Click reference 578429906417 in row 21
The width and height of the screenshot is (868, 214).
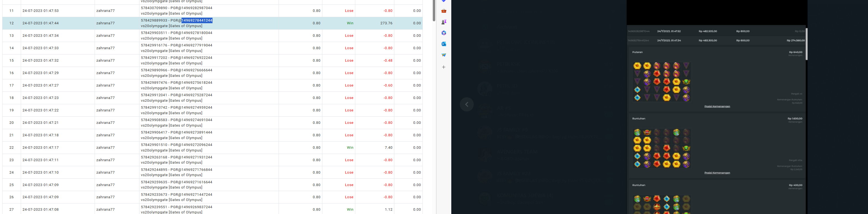point(154,132)
